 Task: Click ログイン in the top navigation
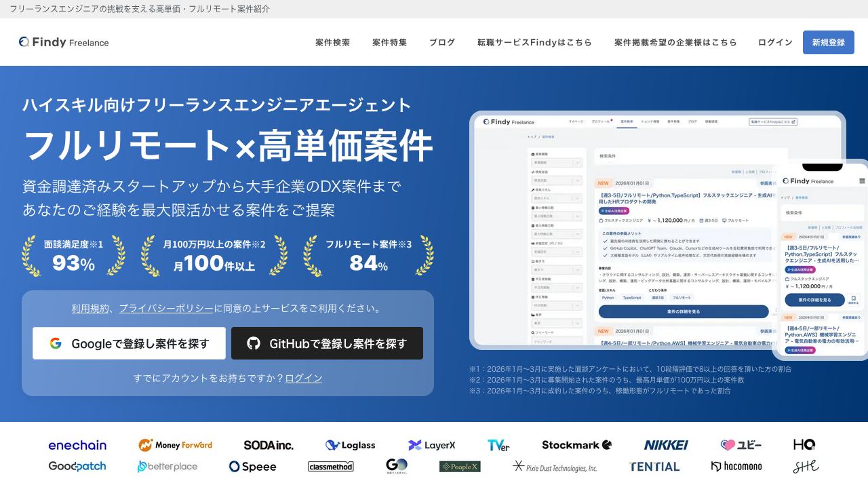pyautogui.click(x=775, y=42)
